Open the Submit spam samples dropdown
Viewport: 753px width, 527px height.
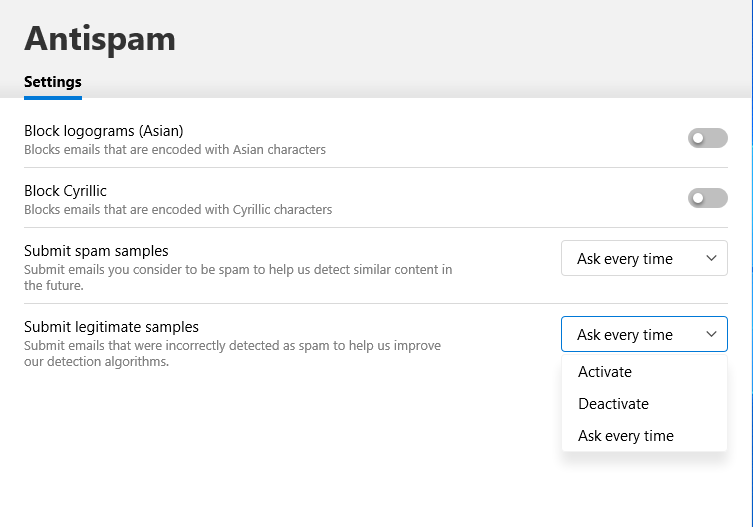(x=644, y=259)
